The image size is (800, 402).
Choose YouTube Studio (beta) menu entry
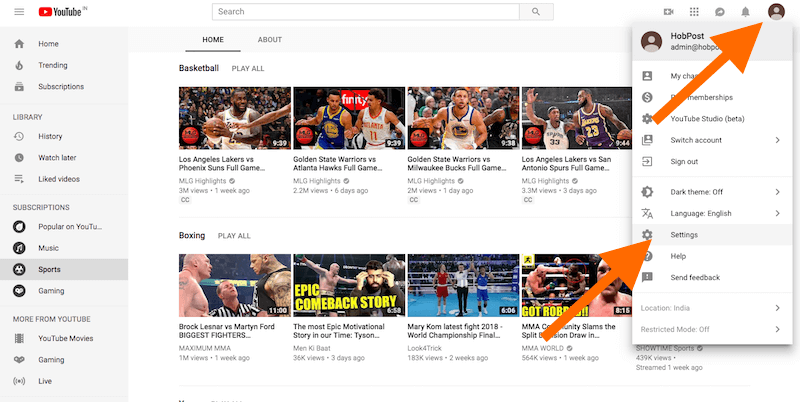tap(712, 119)
